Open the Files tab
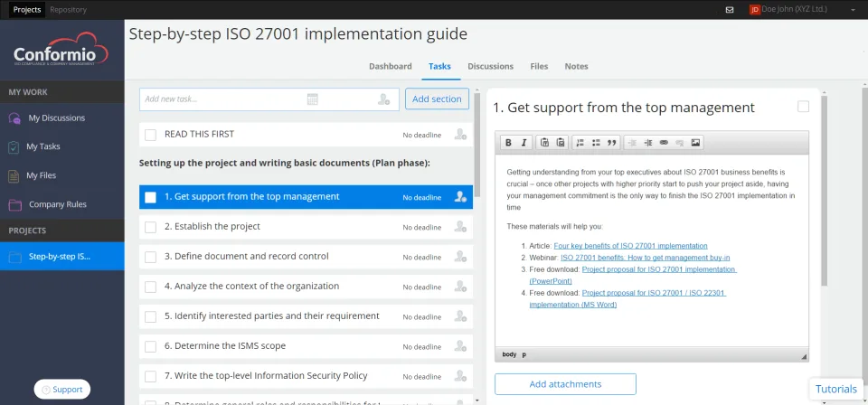 (x=539, y=66)
